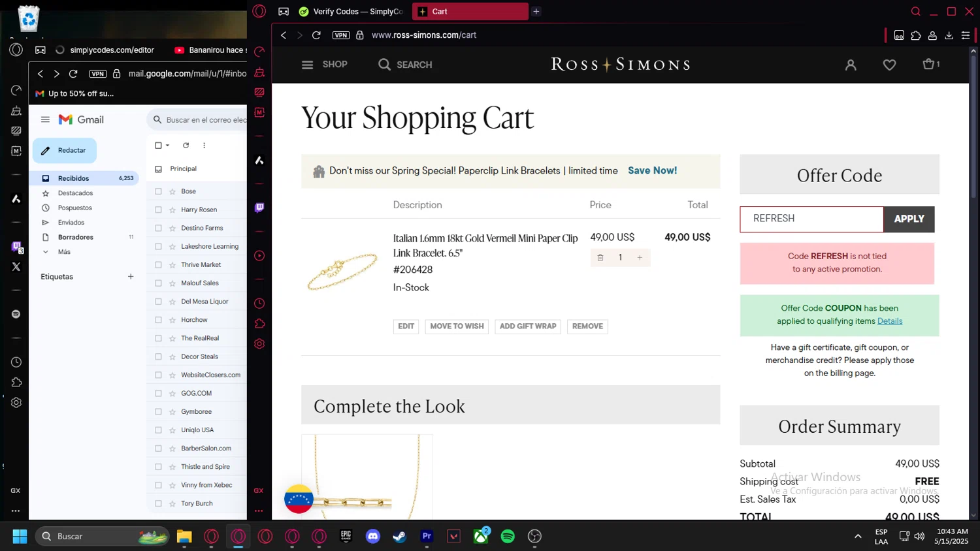This screenshot has width=980, height=551.
Task: Click the tab search magnifier icon
Action: pos(916,12)
